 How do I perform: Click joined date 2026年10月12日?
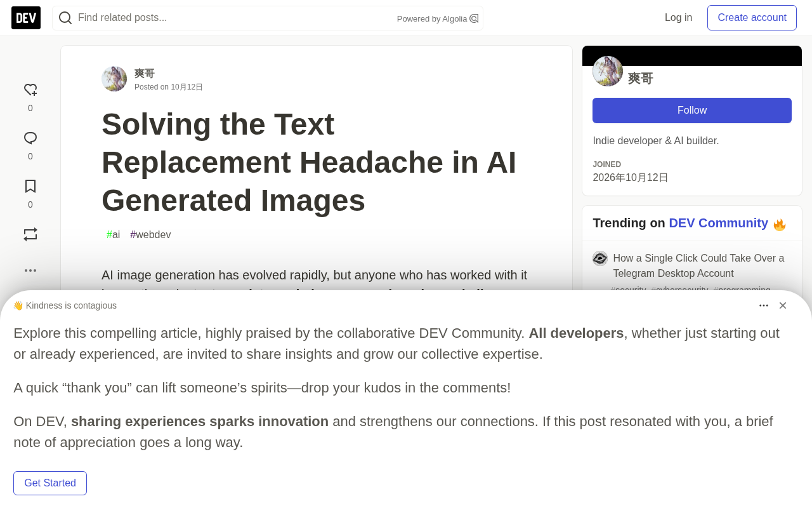click(631, 178)
